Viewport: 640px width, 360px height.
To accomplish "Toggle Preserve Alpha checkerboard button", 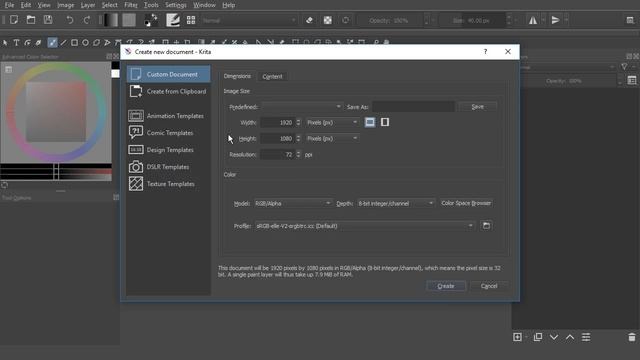I will coord(328,20).
